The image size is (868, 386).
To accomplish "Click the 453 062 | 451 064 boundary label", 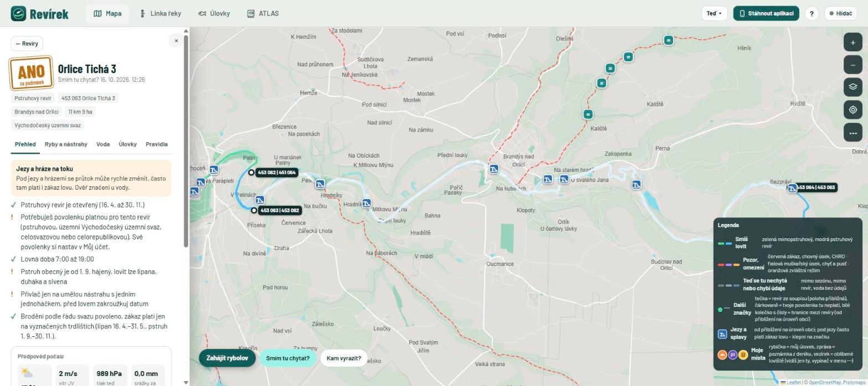I will click(x=276, y=173).
